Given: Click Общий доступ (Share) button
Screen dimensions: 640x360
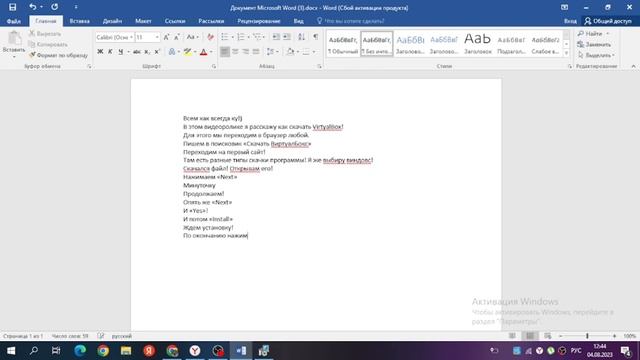Looking at the screenshot, I should pyautogui.click(x=608, y=21).
